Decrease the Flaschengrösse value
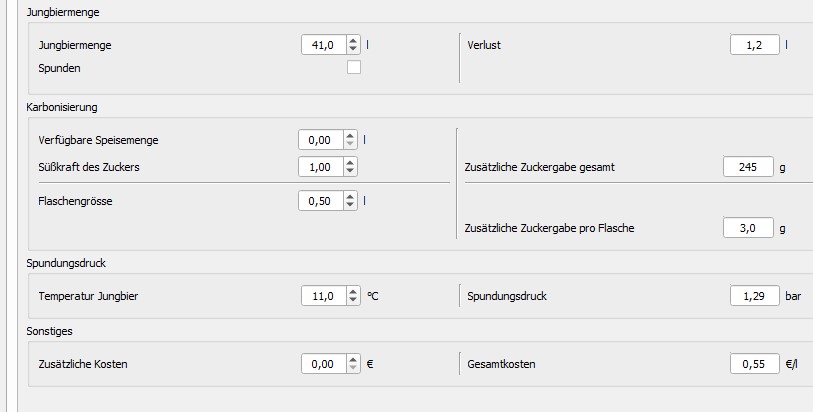The width and height of the screenshot is (813, 412). click(350, 205)
